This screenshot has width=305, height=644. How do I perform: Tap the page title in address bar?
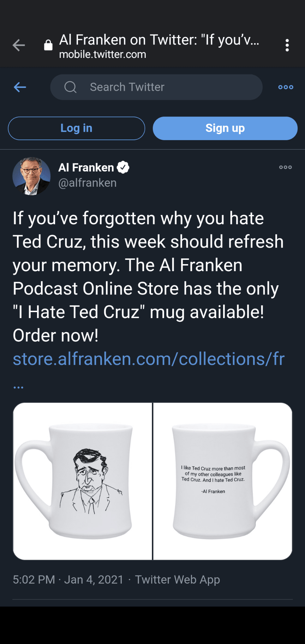159,40
